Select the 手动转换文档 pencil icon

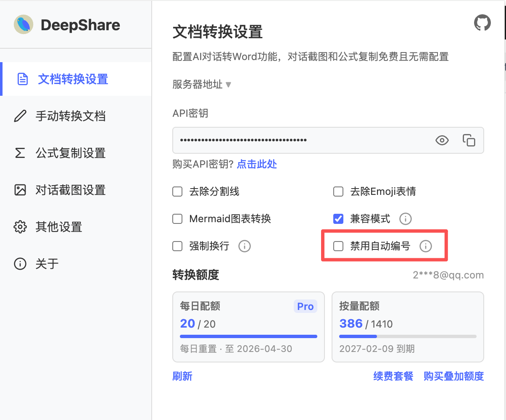20,116
